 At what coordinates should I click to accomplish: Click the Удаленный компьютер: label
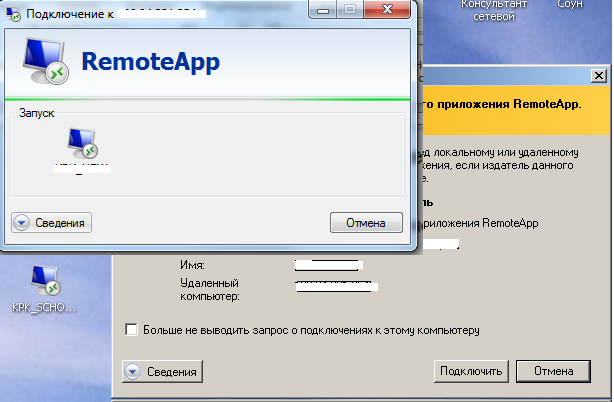210,289
